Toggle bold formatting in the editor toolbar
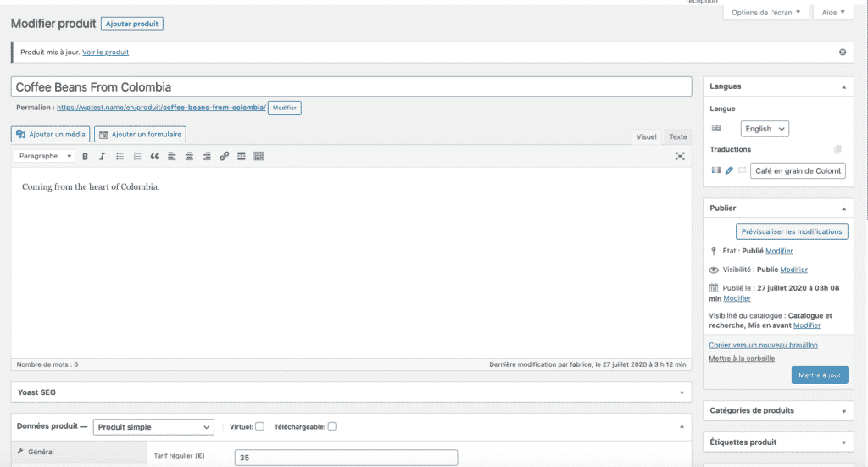This screenshot has height=467, width=868. click(x=86, y=157)
